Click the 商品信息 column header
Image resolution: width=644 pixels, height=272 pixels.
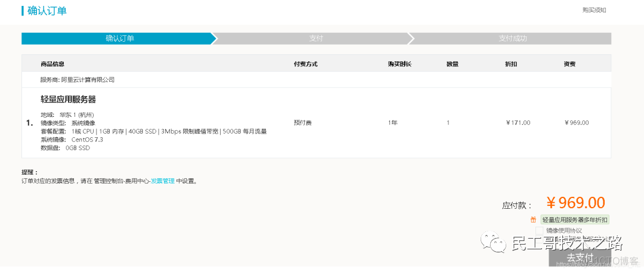coord(52,64)
